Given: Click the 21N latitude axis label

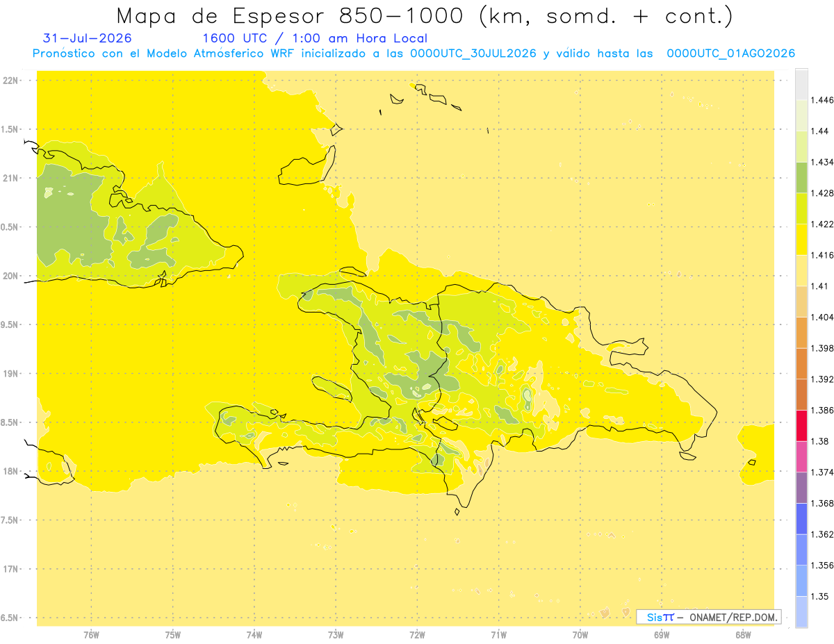Looking at the screenshot, I should click(10, 178).
